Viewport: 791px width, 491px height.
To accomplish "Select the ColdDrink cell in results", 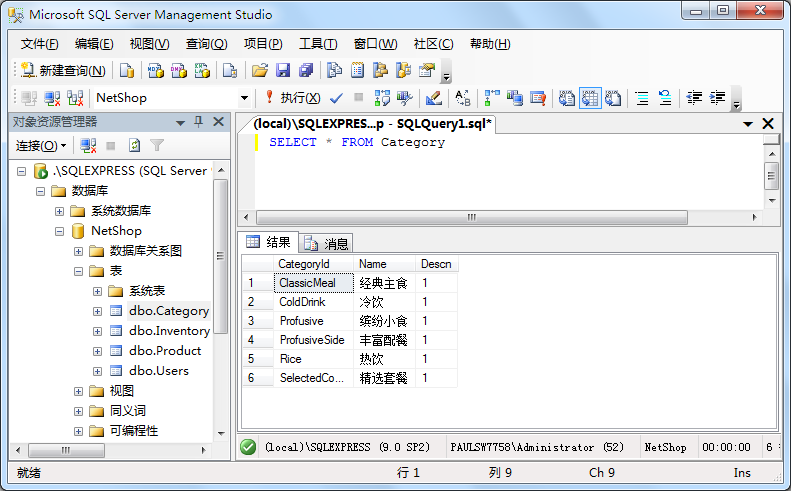I will [313, 302].
